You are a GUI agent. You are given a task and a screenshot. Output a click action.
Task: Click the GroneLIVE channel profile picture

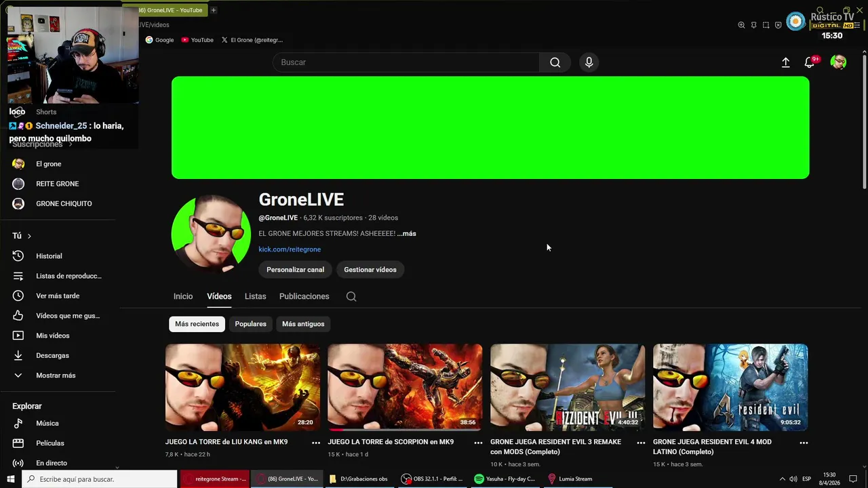click(211, 234)
